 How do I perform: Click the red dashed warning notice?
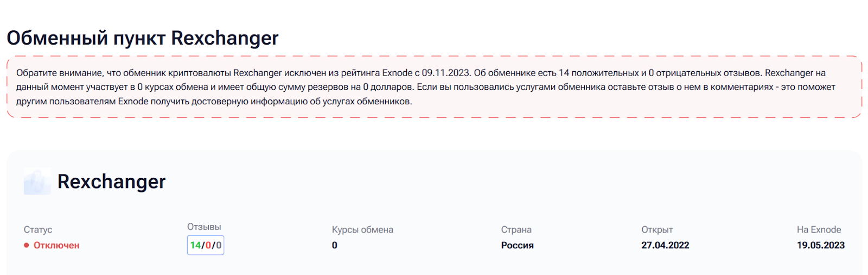tap(434, 87)
